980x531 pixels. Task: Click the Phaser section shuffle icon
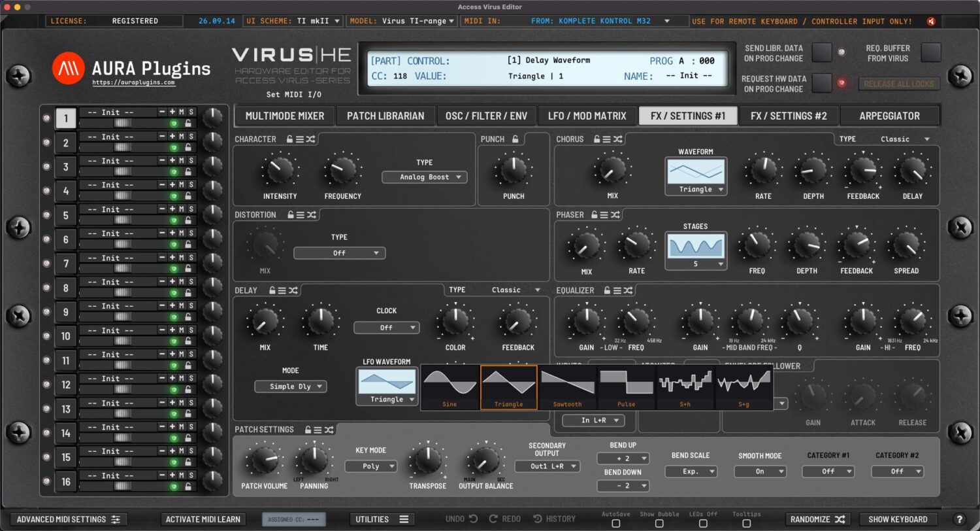point(615,214)
